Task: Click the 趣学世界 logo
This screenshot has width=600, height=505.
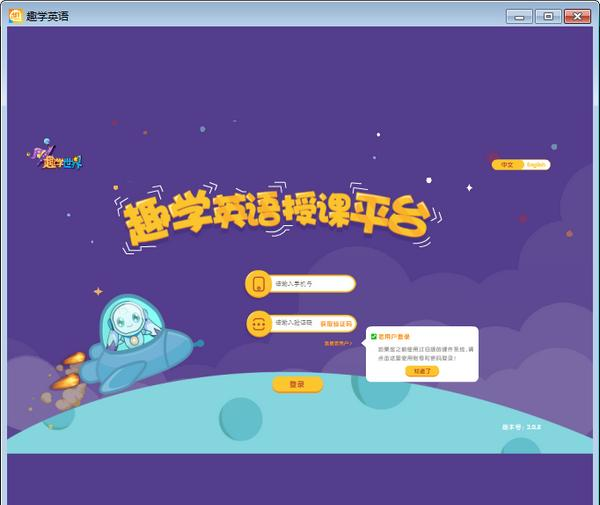Action: [x=55, y=155]
